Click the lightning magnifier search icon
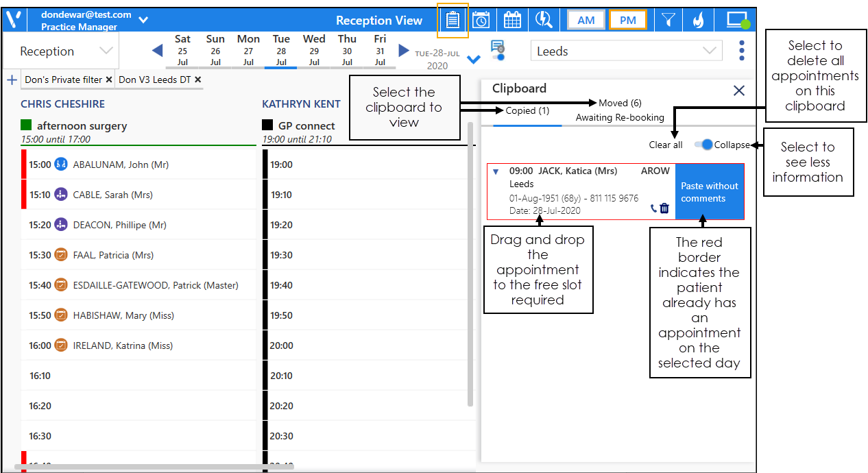This screenshot has height=473, width=868. (x=544, y=20)
